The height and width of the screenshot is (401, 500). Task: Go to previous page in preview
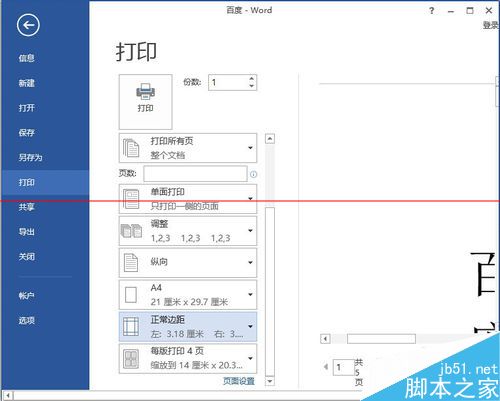pos(326,367)
